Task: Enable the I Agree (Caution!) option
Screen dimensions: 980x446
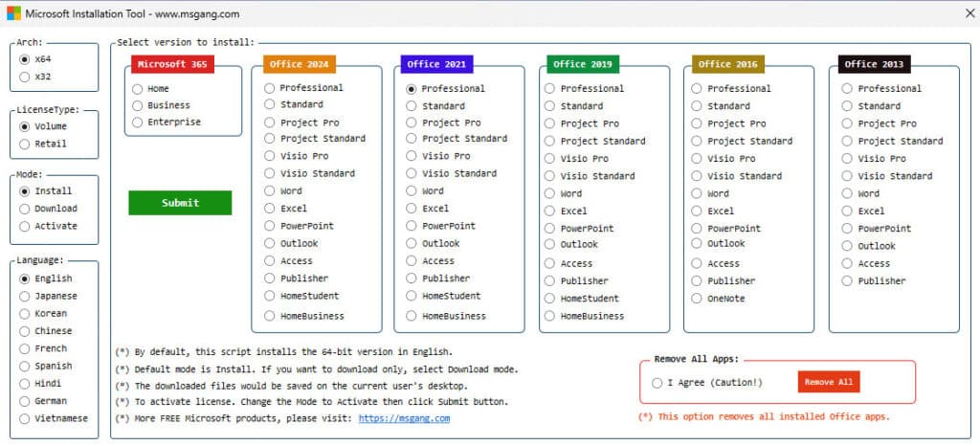Action: (657, 383)
